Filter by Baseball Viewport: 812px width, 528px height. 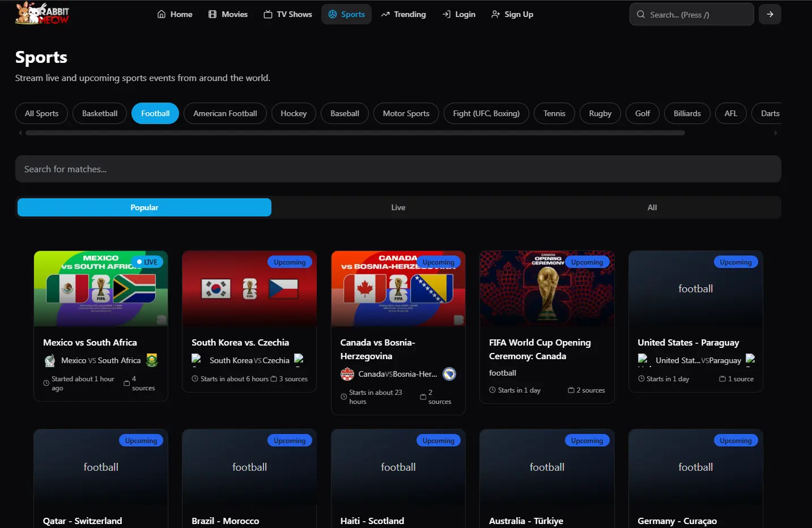(345, 113)
